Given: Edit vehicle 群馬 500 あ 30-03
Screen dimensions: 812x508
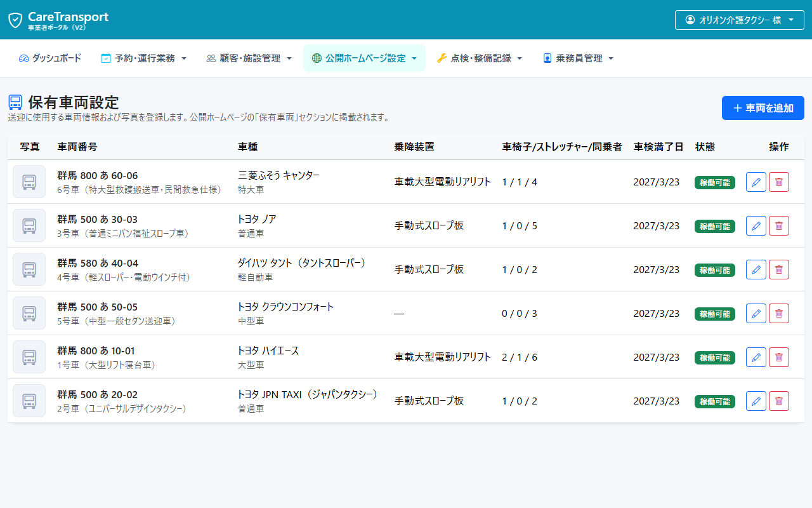Looking at the screenshot, I should 756,226.
